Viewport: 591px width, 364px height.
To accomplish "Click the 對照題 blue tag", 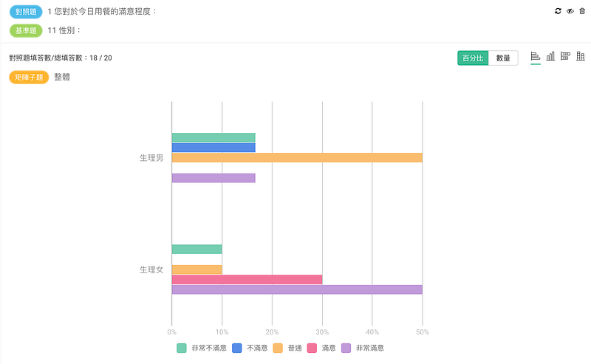I will (26, 12).
